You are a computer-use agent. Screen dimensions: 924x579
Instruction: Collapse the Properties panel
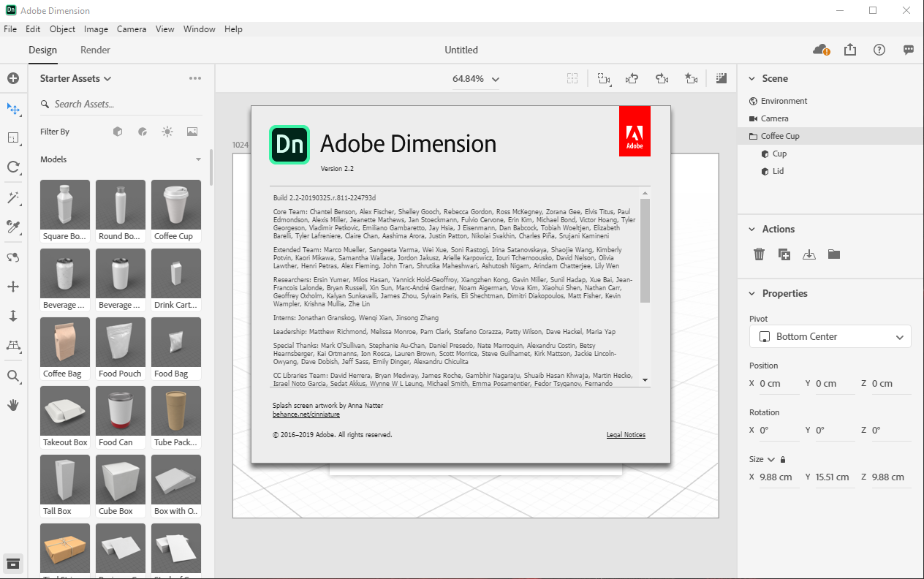(x=751, y=293)
